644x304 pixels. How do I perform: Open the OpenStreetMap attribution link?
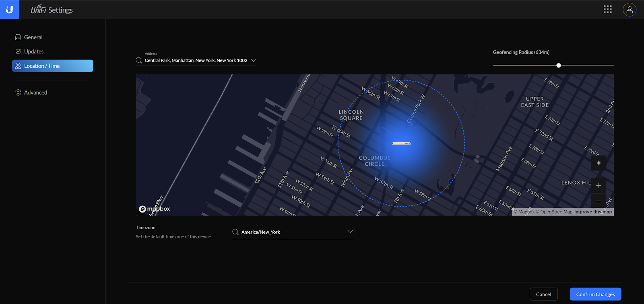[554, 212]
